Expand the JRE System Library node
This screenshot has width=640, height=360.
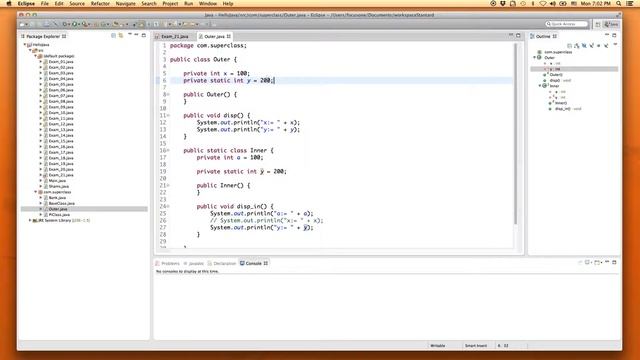pyautogui.click(x=30, y=220)
